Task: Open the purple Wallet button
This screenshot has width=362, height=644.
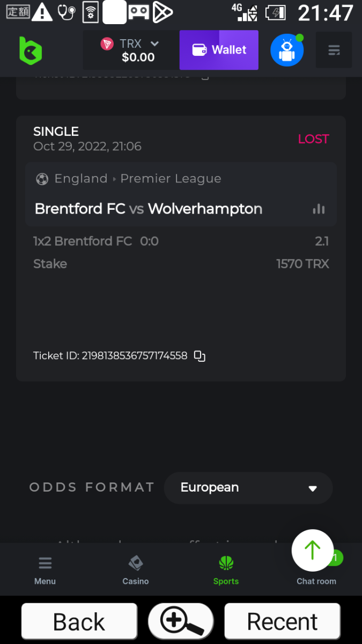Action: (x=219, y=50)
